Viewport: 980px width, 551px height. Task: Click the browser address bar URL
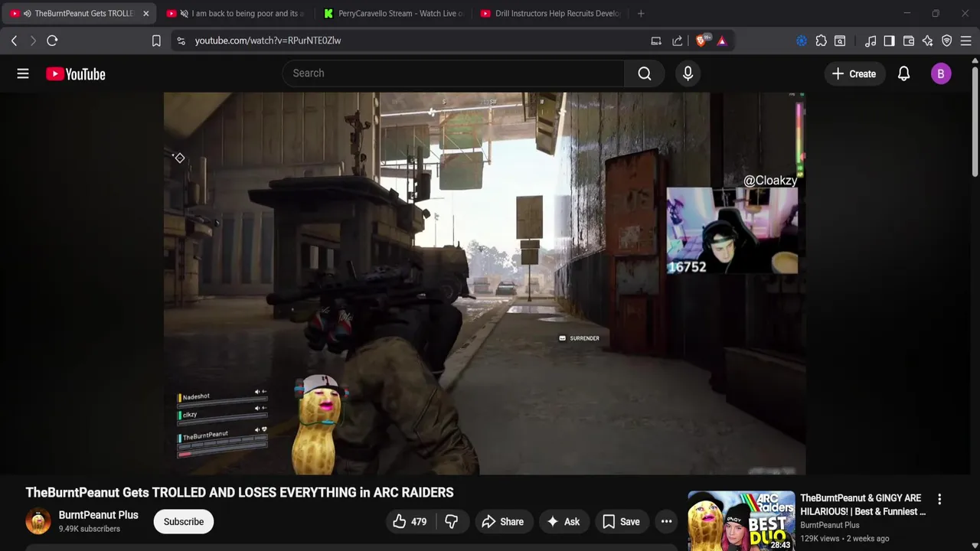(x=268, y=41)
